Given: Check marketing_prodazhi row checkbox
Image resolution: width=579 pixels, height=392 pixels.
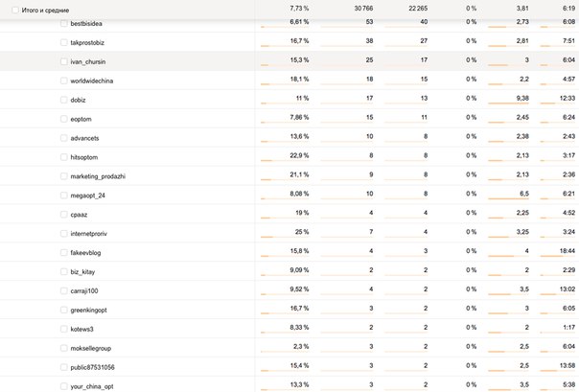Looking at the screenshot, I should pyautogui.click(x=64, y=176).
